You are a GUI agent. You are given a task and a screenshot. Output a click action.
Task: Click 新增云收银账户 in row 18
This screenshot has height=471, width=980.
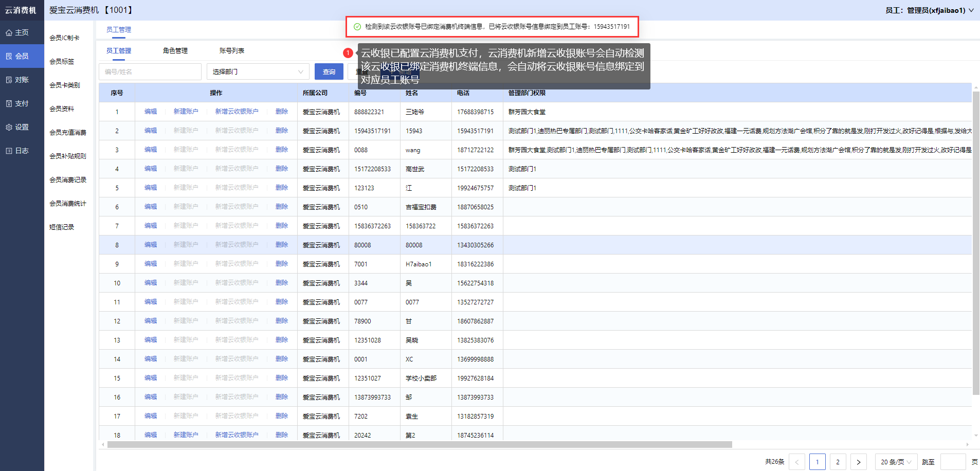(x=237, y=435)
